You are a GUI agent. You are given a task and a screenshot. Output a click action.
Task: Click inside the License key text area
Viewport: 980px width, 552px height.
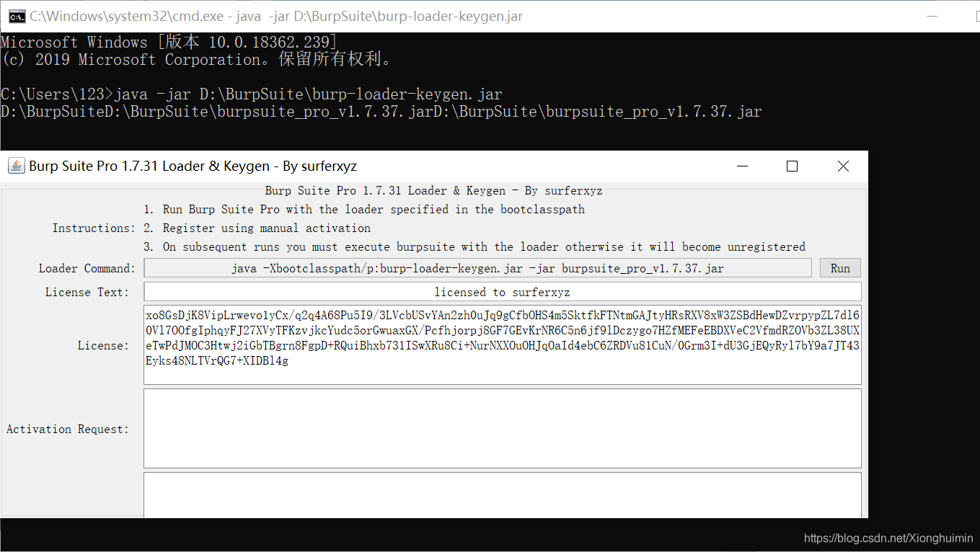click(503, 344)
